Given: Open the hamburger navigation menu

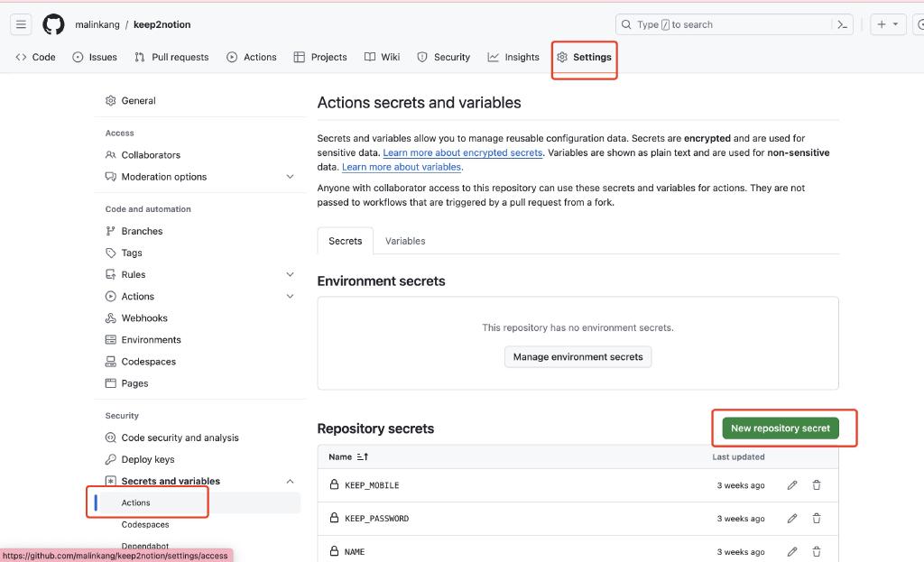Looking at the screenshot, I should (x=22, y=24).
